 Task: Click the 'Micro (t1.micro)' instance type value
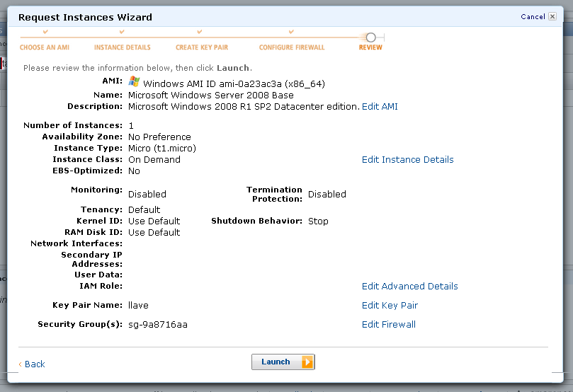pos(162,148)
